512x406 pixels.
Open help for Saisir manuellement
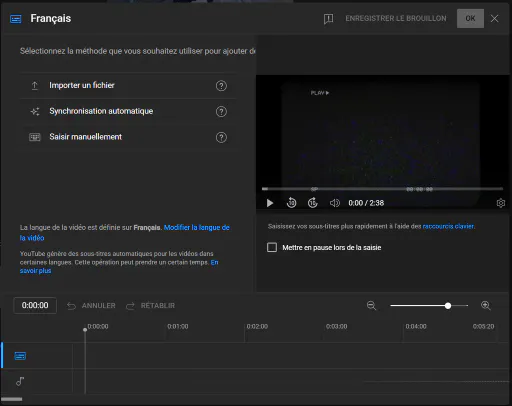221,137
